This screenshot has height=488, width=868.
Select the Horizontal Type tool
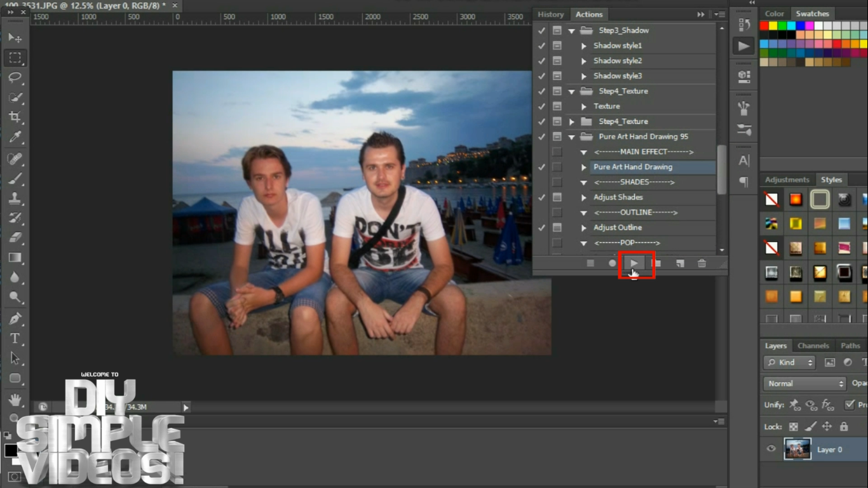click(15, 338)
